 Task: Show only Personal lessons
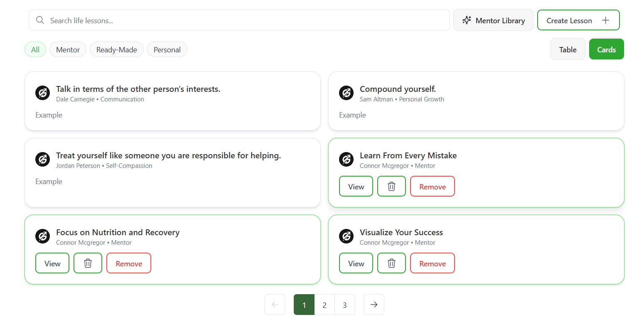pyautogui.click(x=167, y=49)
